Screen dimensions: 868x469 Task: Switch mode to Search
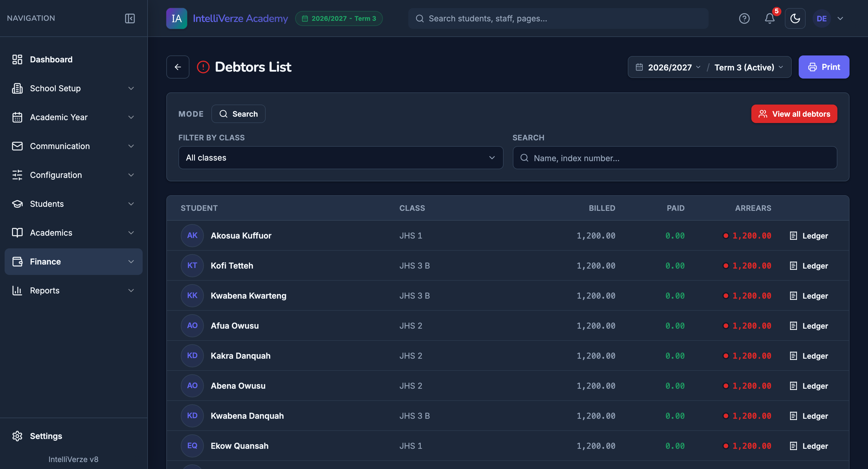(238, 114)
